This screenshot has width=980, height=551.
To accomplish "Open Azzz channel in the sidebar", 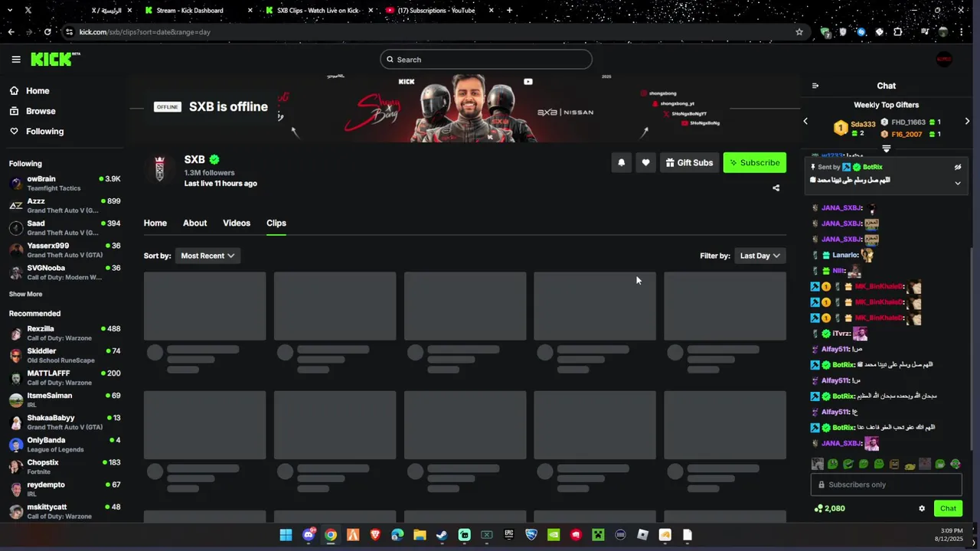I will tap(65, 205).
